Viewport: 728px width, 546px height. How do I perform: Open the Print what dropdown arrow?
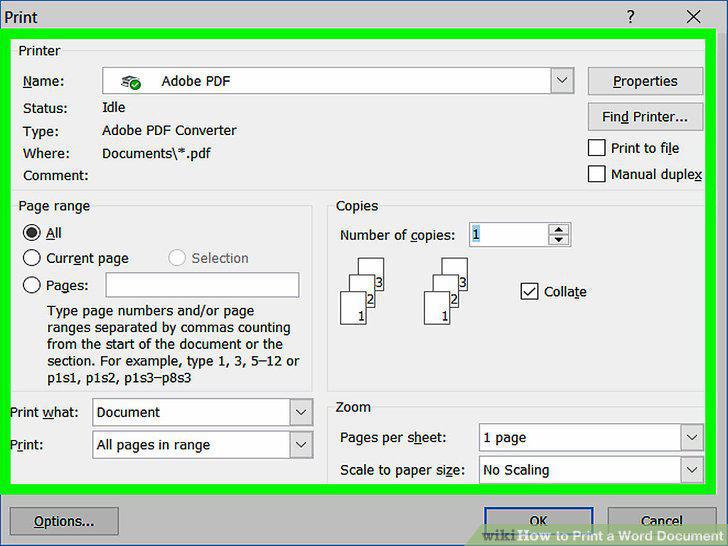point(301,412)
